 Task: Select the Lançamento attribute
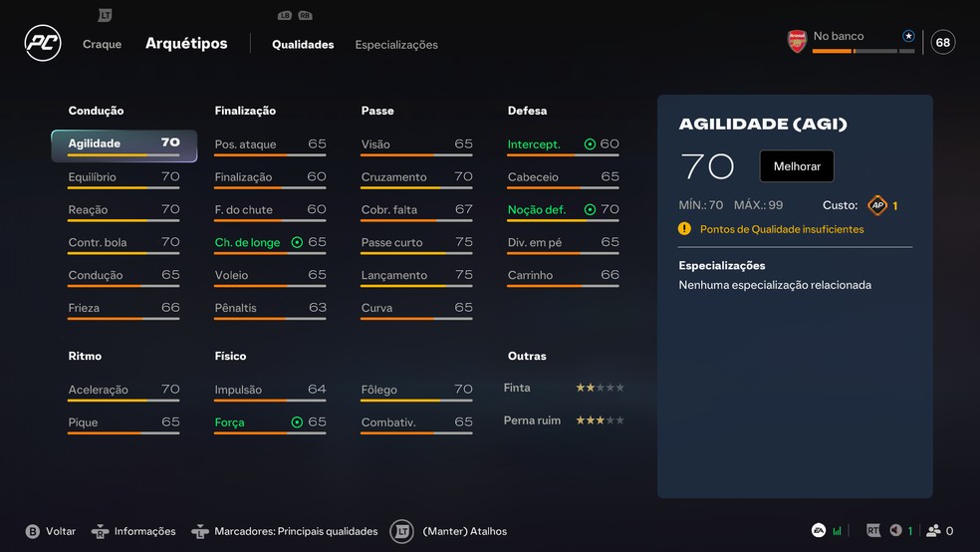point(416,276)
